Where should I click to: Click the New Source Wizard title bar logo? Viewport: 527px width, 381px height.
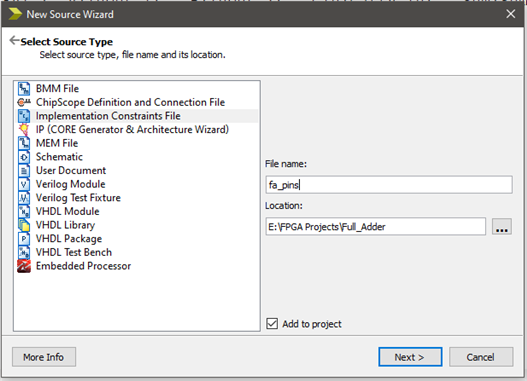(x=15, y=14)
